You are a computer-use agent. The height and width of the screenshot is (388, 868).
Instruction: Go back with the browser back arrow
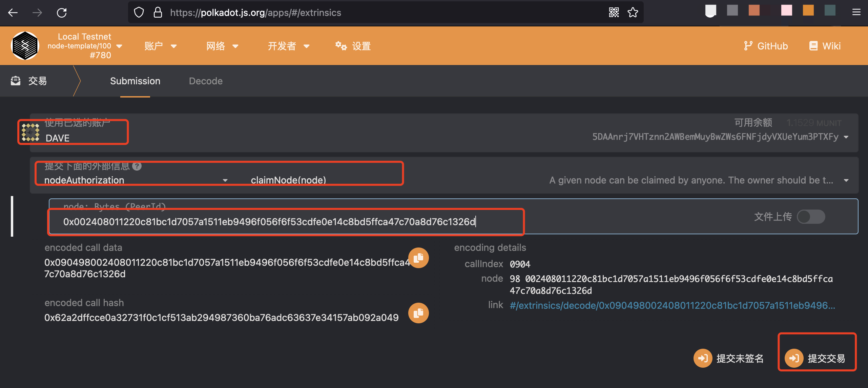click(13, 13)
